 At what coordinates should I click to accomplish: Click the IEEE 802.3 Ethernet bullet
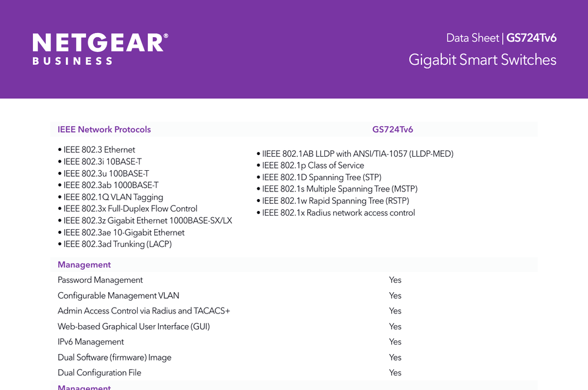click(x=99, y=150)
